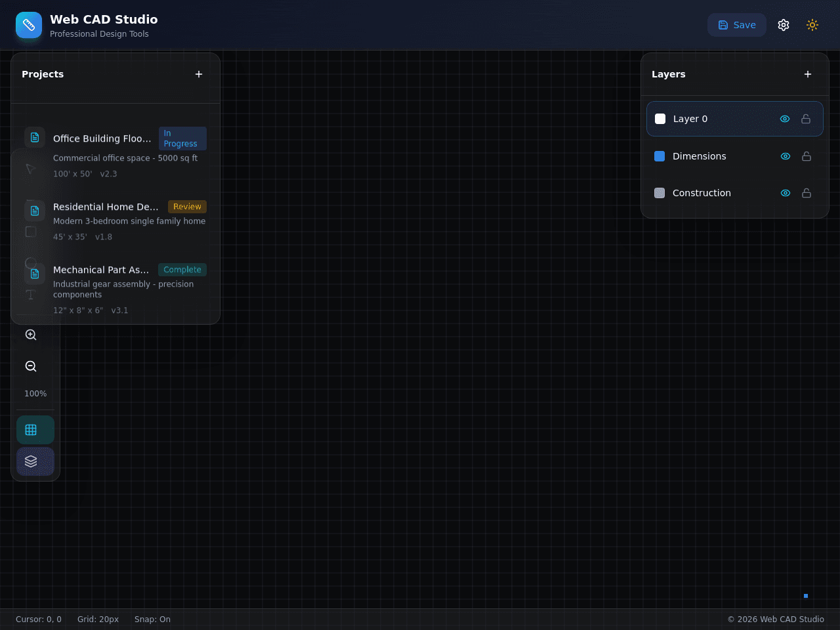The width and height of the screenshot is (840, 630).
Task: Lock the Dimensions layer
Action: click(x=807, y=156)
